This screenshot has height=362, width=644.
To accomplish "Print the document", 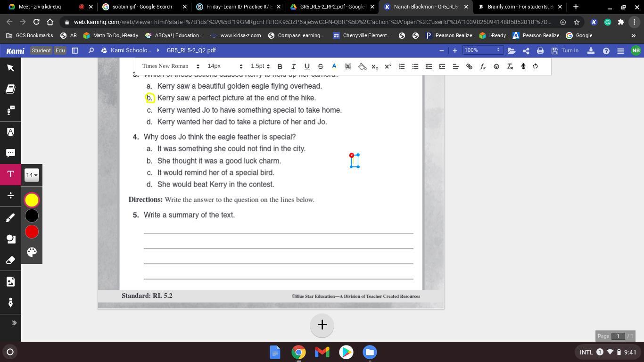I will pos(540,50).
